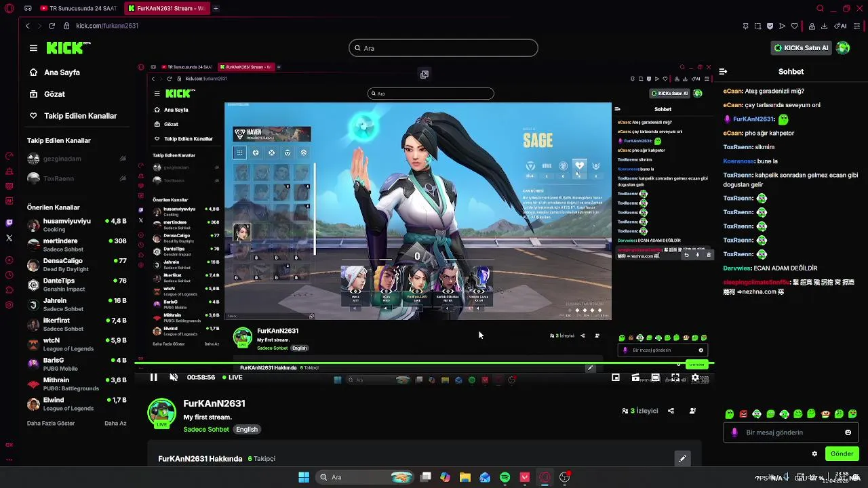Jump to the LIVE indicator in the player
This screenshot has width=868, height=488.
[x=232, y=378]
